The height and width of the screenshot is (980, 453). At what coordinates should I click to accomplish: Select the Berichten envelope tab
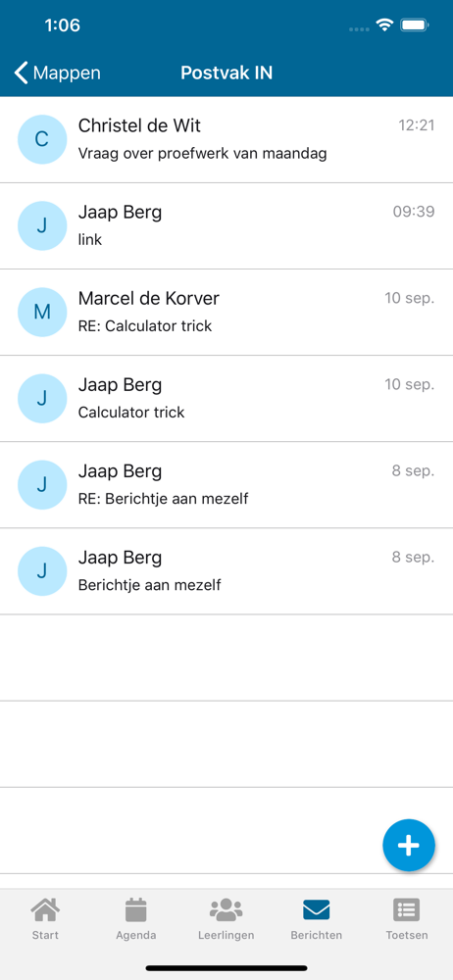pyautogui.click(x=316, y=919)
